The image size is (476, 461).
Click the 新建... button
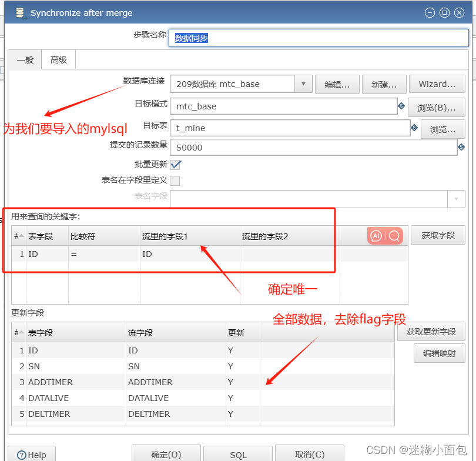(384, 84)
